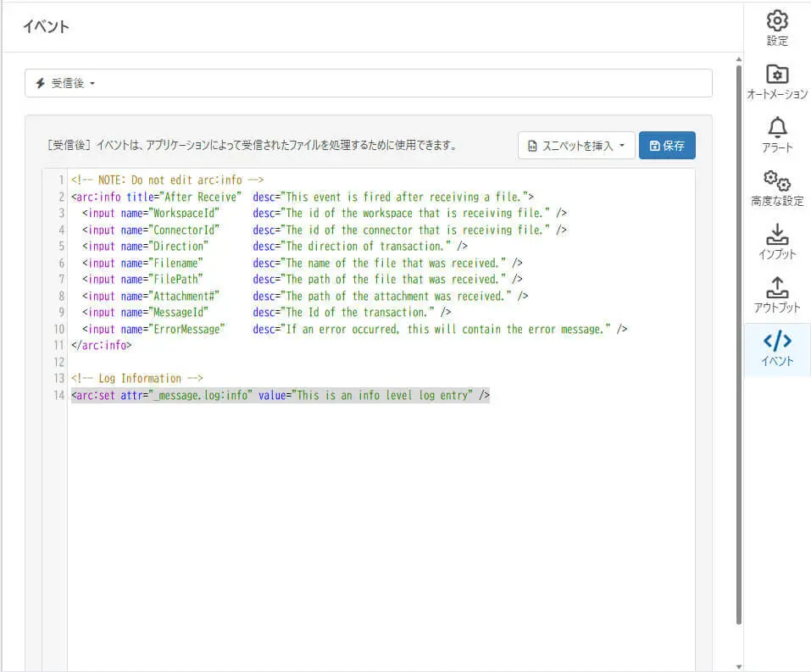Click the WorkspaceId input line
Viewport: 811px width, 672px height.
[x=325, y=214]
